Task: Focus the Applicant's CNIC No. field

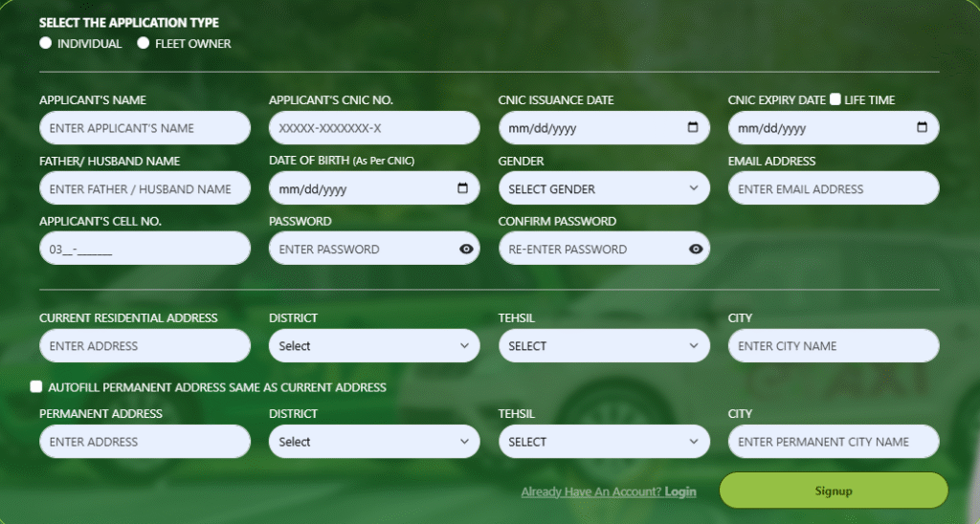Action: pos(374,128)
